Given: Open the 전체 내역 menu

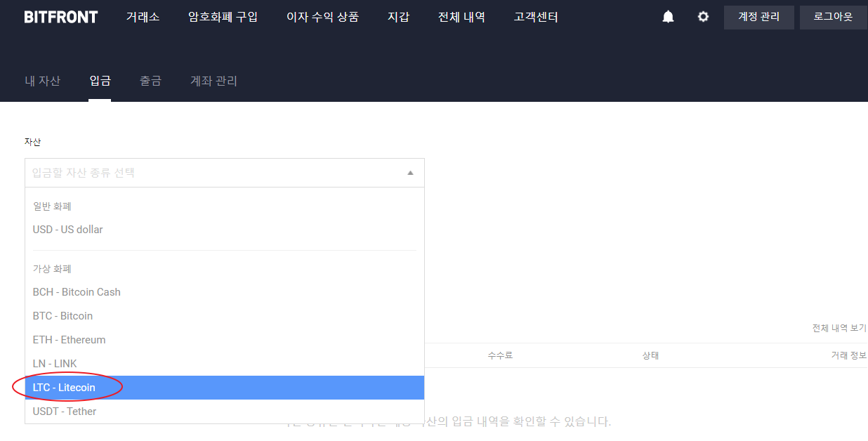Looking at the screenshot, I should [461, 17].
